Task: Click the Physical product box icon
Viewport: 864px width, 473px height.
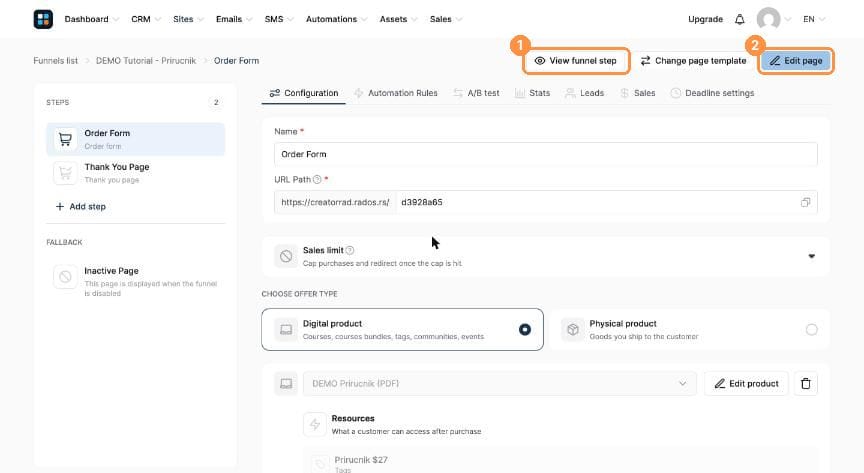Action: (x=573, y=330)
